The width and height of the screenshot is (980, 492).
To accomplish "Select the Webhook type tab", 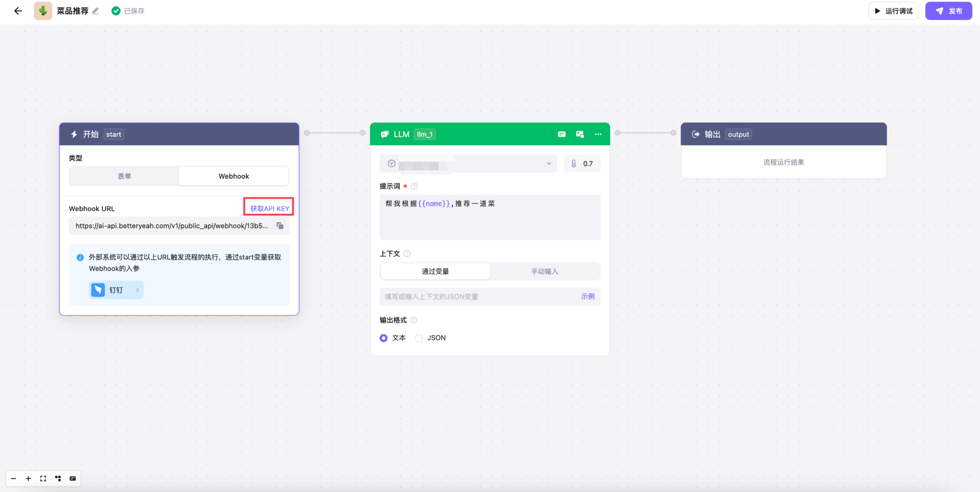I will [234, 176].
